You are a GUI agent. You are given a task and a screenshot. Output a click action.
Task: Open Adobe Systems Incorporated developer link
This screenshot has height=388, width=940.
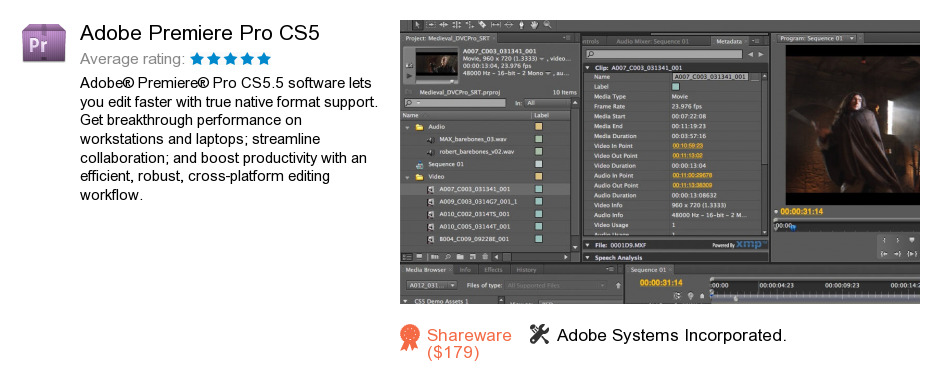coord(671,335)
